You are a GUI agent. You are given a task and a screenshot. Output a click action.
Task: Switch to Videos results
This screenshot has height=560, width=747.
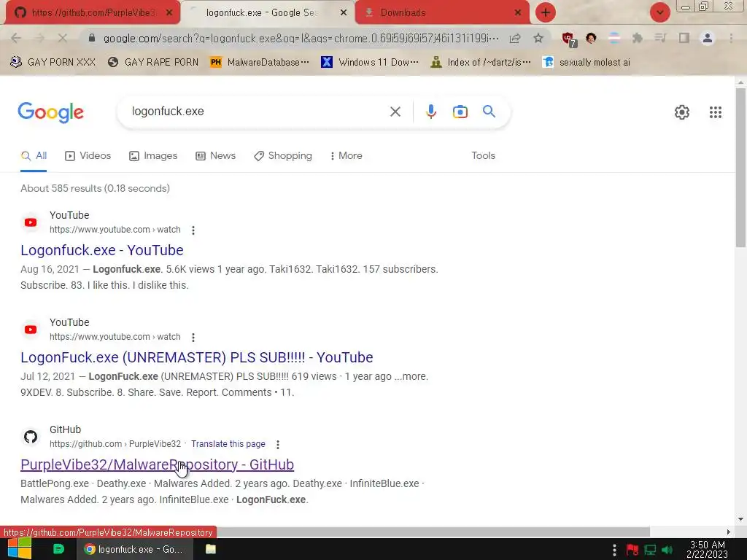pos(88,156)
